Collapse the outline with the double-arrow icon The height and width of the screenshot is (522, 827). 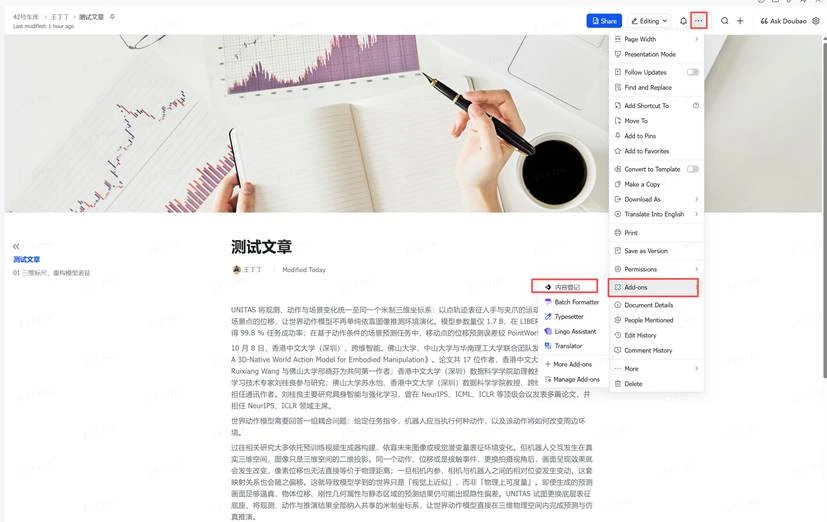[x=16, y=246]
